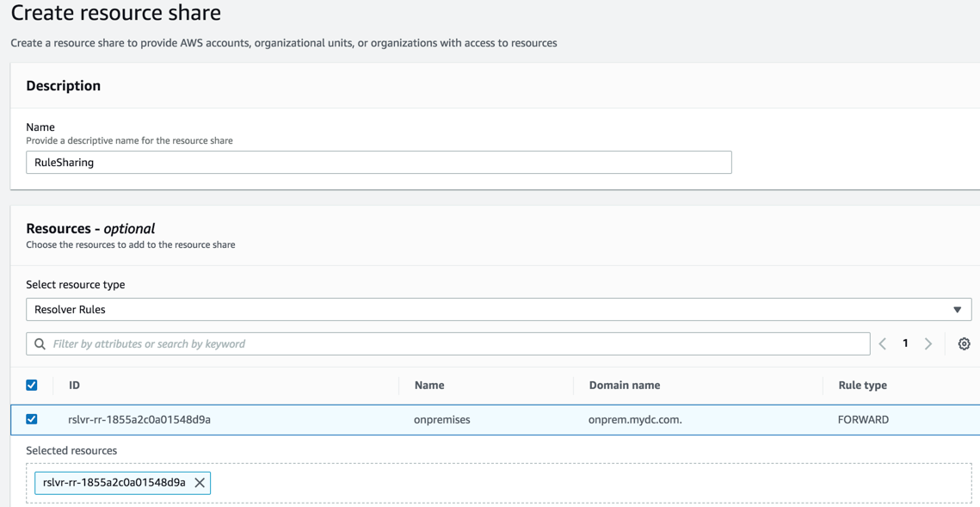Remove selected resource with the X icon
The width and height of the screenshot is (980, 507).
point(200,483)
